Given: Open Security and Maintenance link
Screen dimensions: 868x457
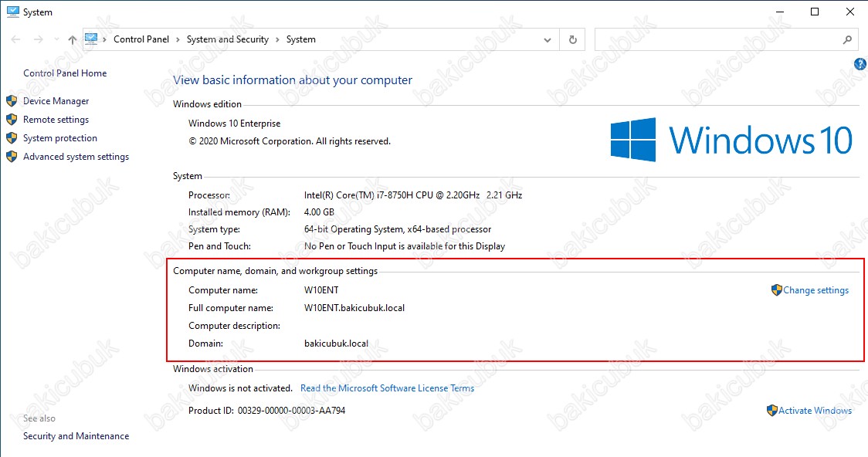Looking at the screenshot, I should coord(76,436).
